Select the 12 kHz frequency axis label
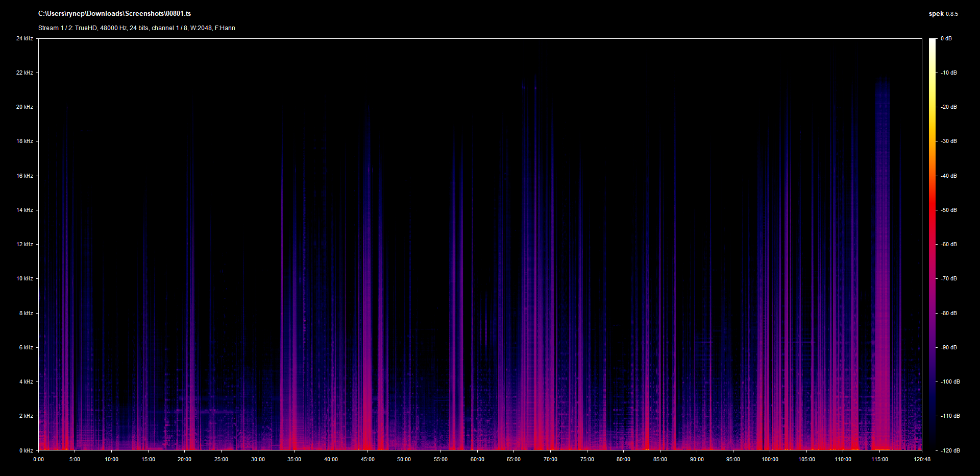This screenshot has height=476, width=980. [24, 245]
